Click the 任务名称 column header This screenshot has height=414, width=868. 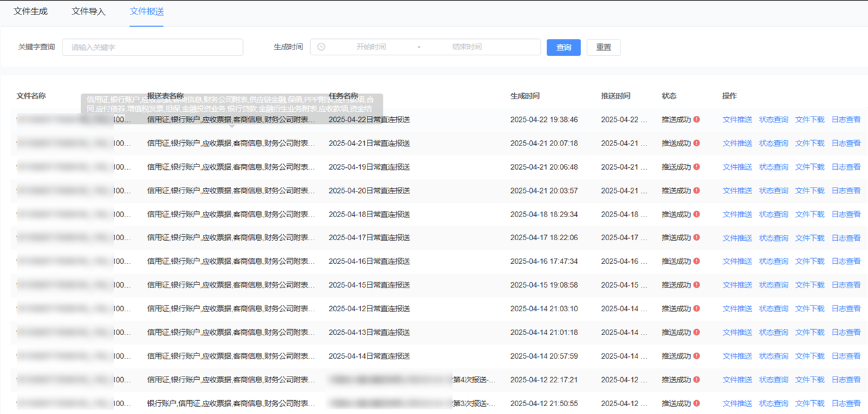click(x=343, y=96)
